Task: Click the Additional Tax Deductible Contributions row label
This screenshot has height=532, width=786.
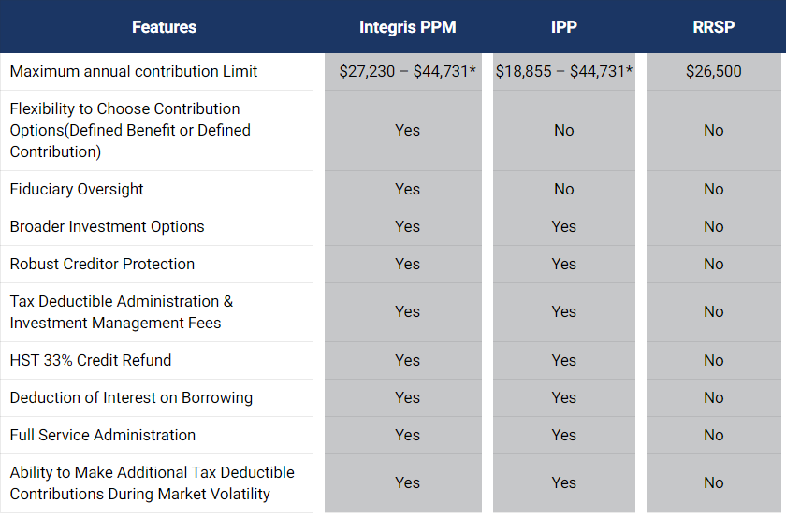Action: tap(153, 482)
